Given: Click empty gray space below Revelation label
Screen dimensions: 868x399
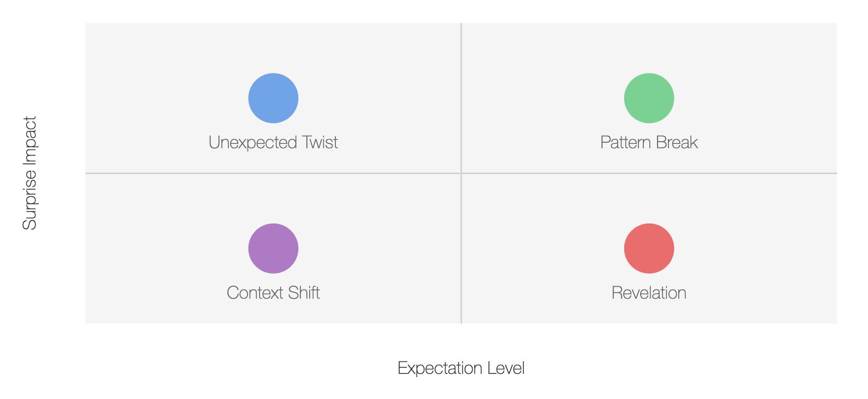Looking at the screenshot, I should pyautogui.click(x=649, y=312).
